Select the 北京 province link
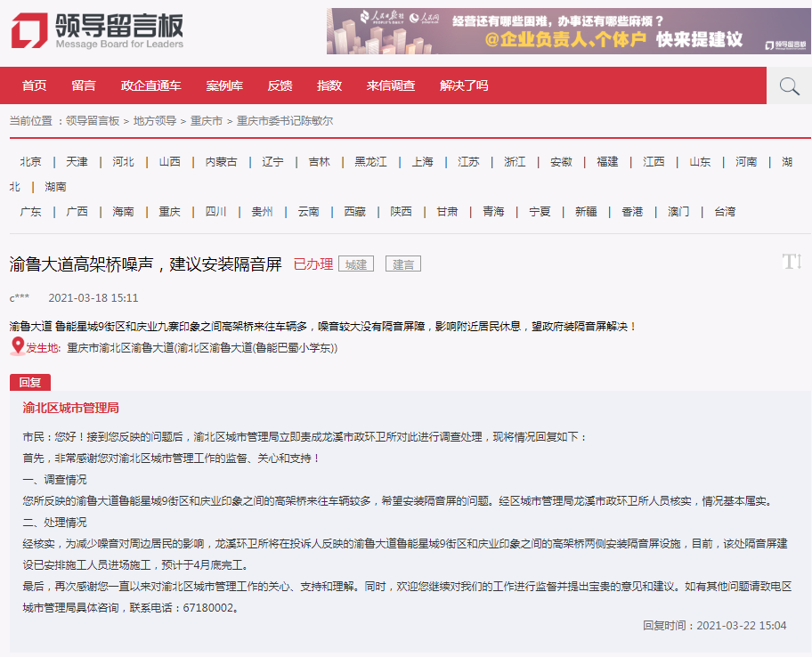812x657 pixels. [x=31, y=162]
